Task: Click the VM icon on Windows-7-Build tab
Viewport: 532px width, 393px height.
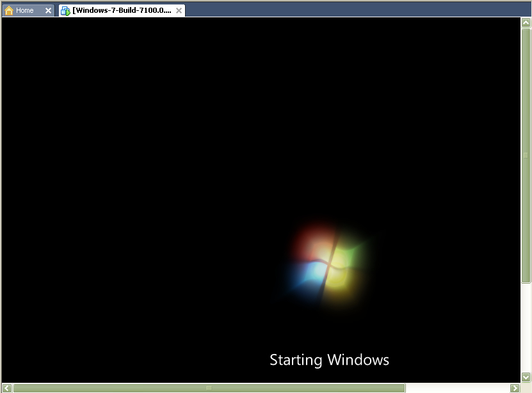Action: click(65, 10)
